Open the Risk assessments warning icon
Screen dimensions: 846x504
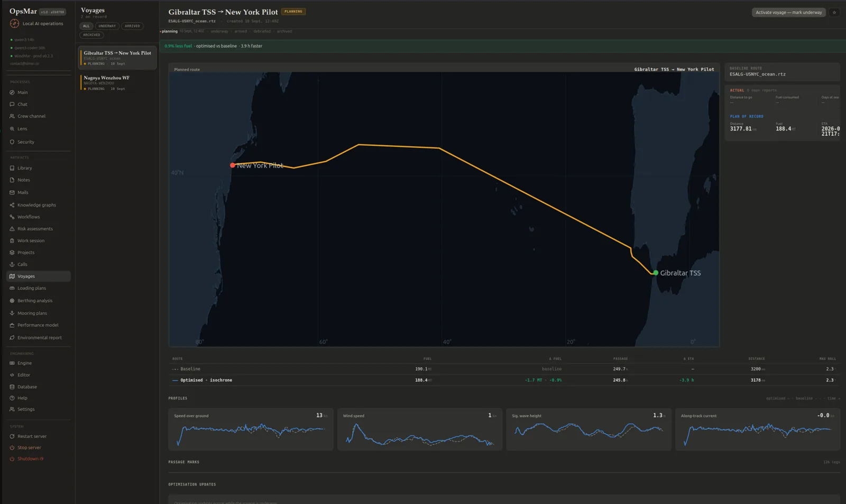point(12,229)
